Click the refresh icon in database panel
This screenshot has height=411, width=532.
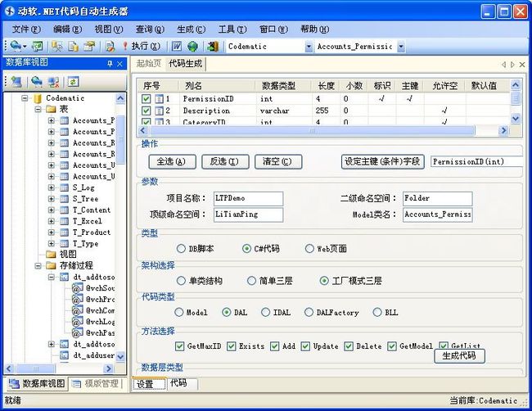(74, 81)
